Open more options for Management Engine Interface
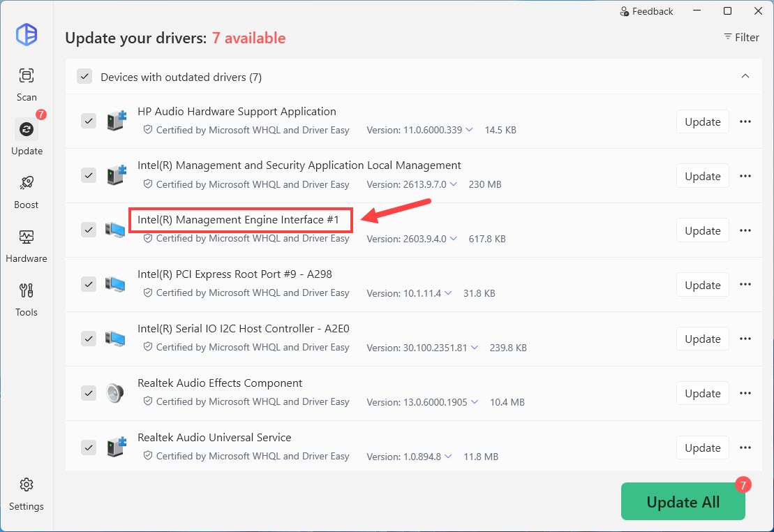 [745, 230]
